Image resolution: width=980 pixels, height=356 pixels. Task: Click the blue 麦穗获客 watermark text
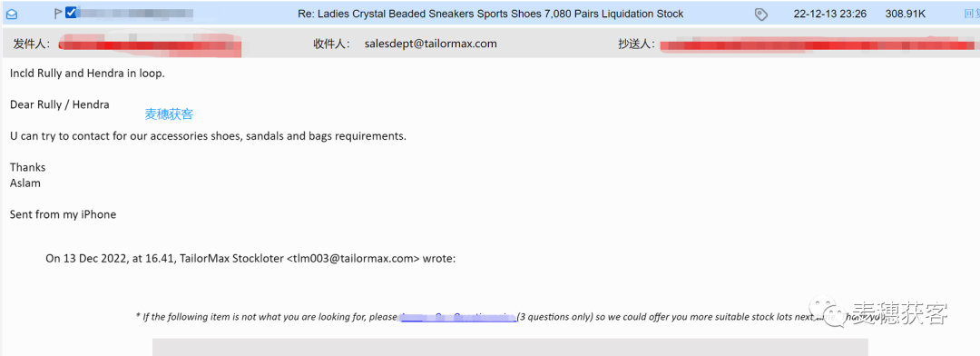pos(169,114)
